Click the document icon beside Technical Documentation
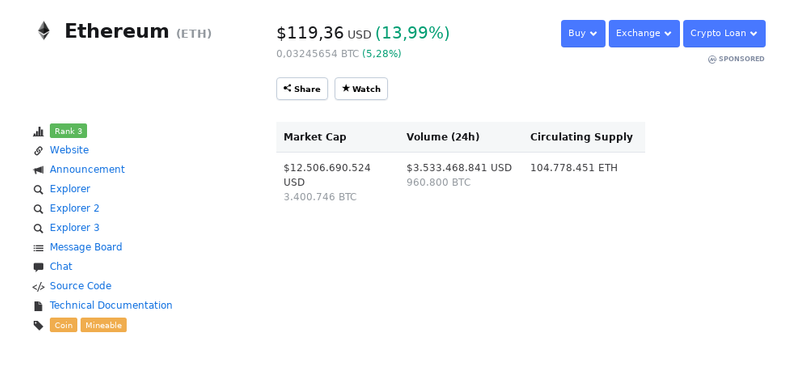The image size is (800, 365). (x=38, y=306)
